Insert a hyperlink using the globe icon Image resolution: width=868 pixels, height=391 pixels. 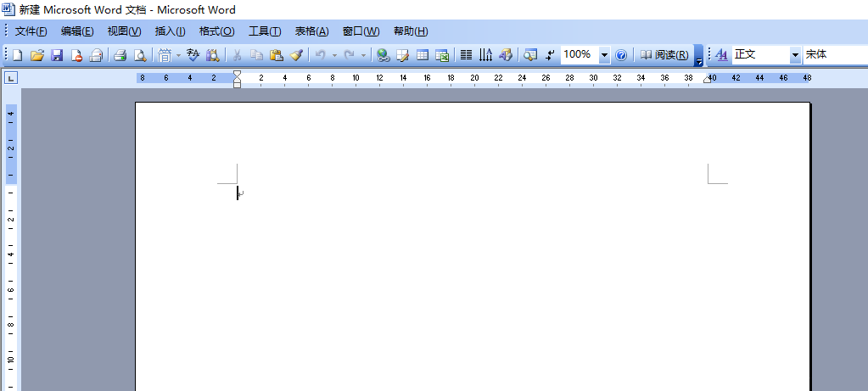pyautogui.click(x=383, y=55)
